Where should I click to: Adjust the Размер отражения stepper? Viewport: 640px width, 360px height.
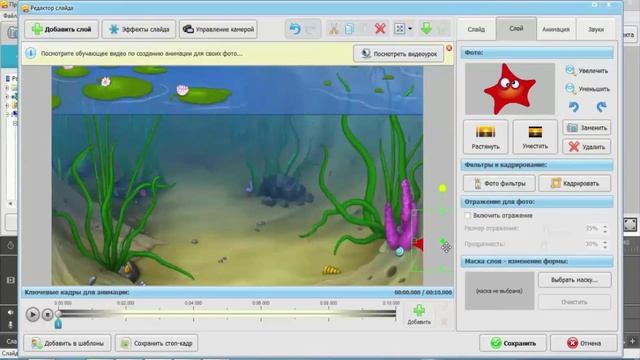point(605,229)
